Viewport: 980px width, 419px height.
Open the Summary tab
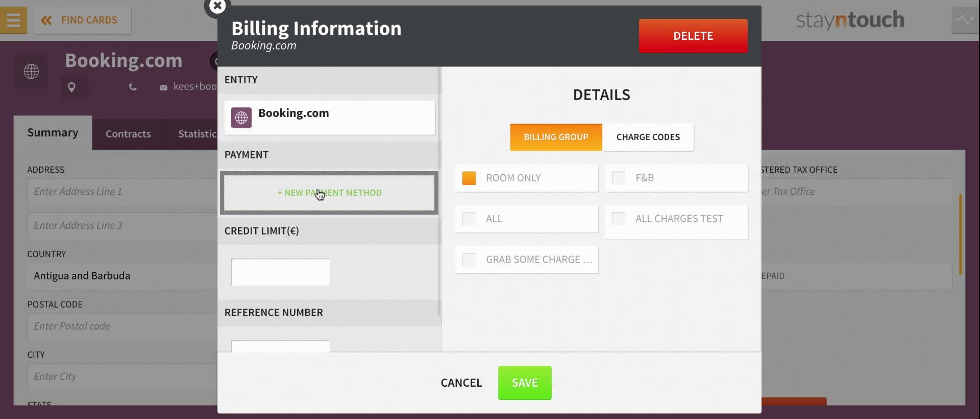coord(53,133)
